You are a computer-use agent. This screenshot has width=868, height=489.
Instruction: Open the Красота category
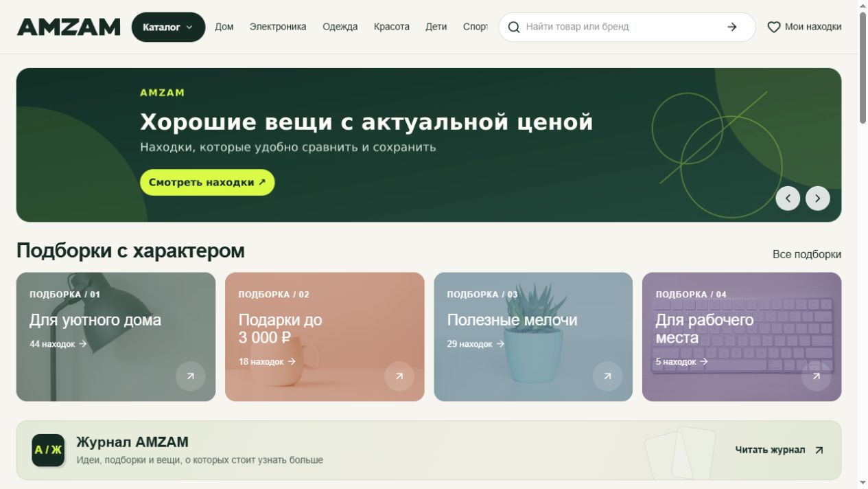[392, 27]
